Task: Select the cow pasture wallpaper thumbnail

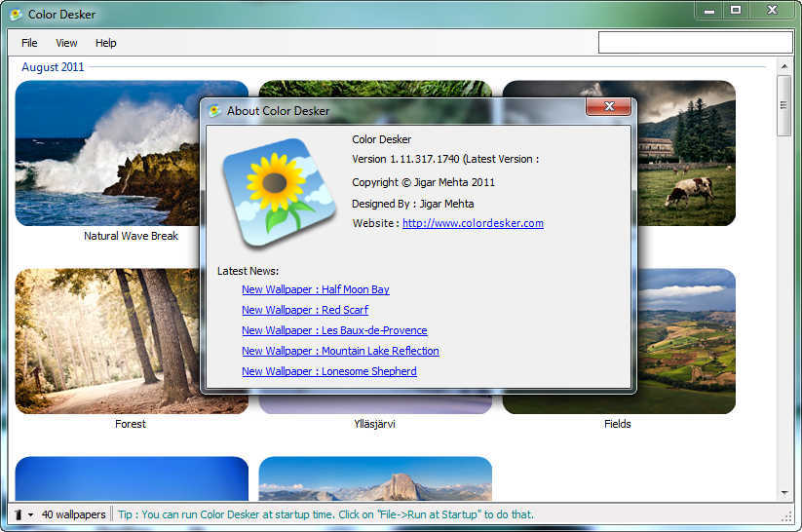Action: pos(686,153)
